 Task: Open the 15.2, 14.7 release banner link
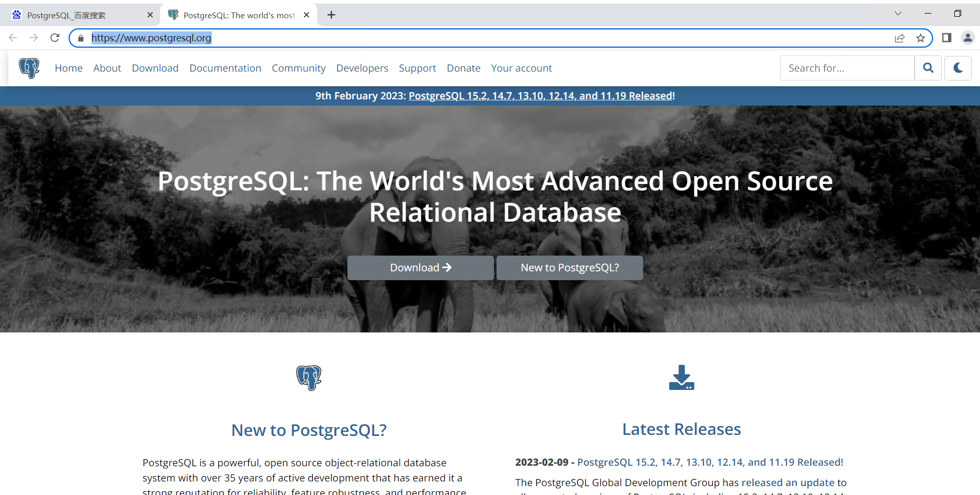[x=540, y=96]
